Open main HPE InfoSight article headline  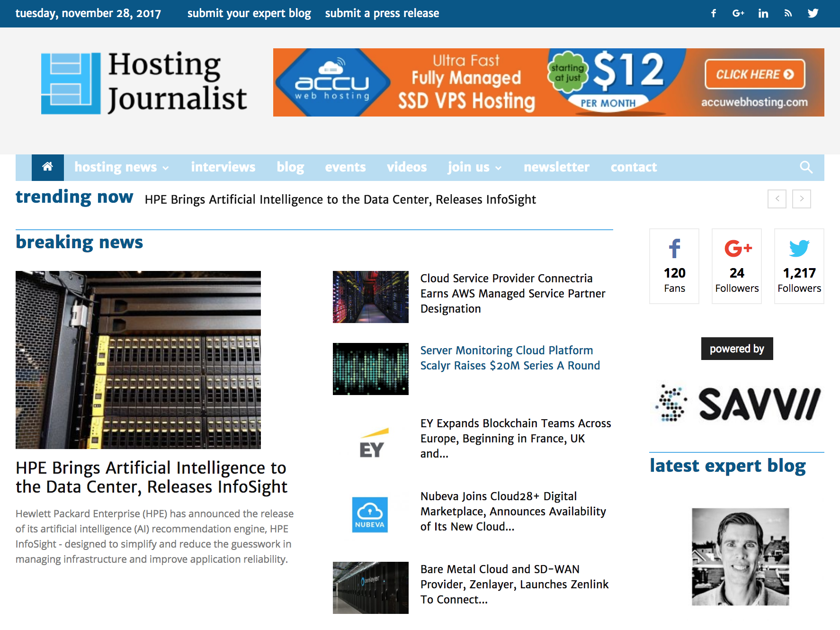coord(152,477)
